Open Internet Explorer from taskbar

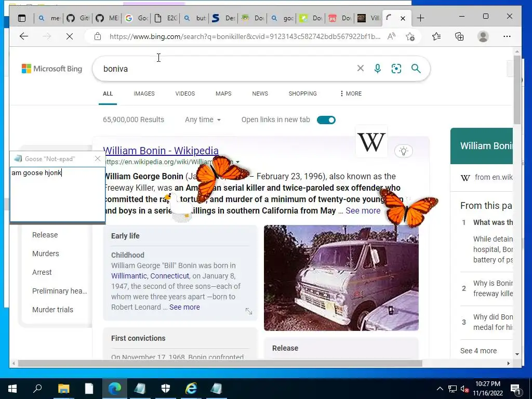point(191,389)
